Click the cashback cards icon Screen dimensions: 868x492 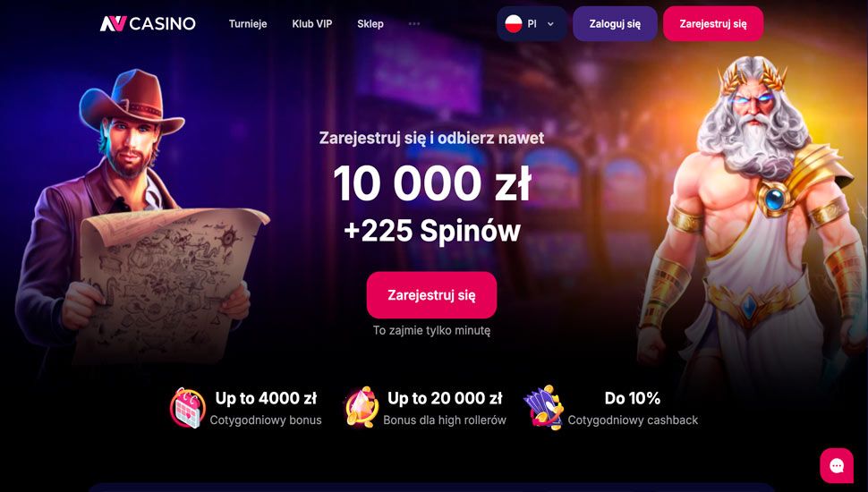coord(543,407)
